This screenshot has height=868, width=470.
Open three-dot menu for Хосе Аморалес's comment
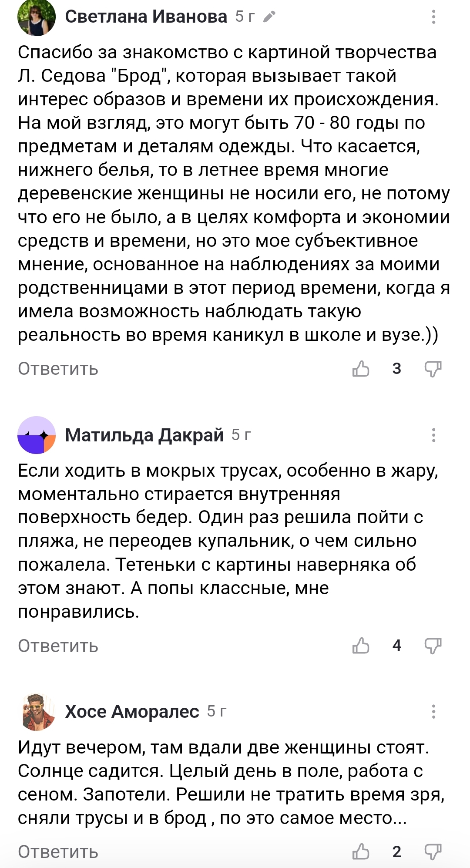tap(433, 711)
